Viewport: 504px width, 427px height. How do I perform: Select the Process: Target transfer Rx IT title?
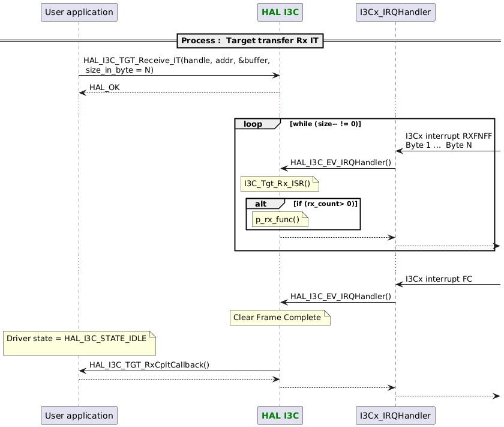(250, 40)
